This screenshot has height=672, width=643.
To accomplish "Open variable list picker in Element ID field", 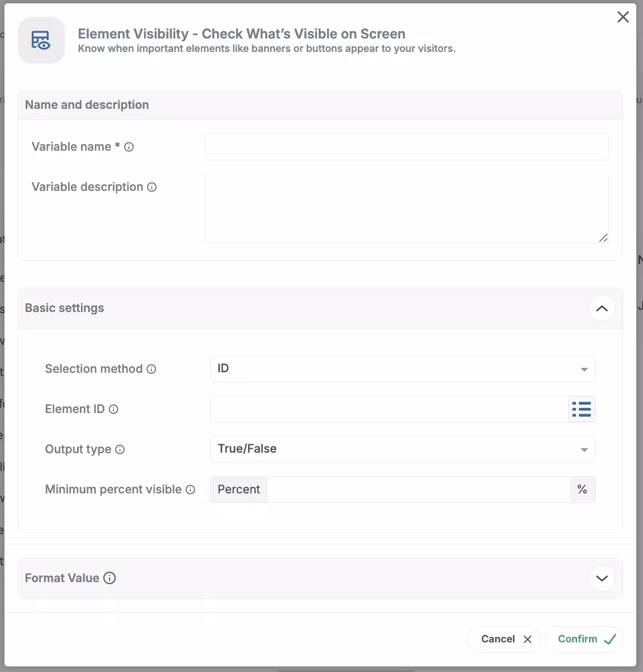I will point(582,409).
